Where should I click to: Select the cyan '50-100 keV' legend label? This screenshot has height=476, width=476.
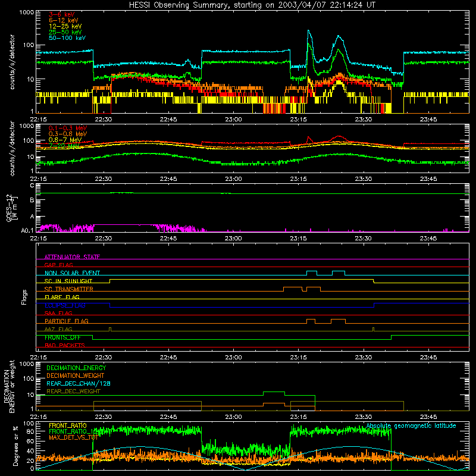67,38
